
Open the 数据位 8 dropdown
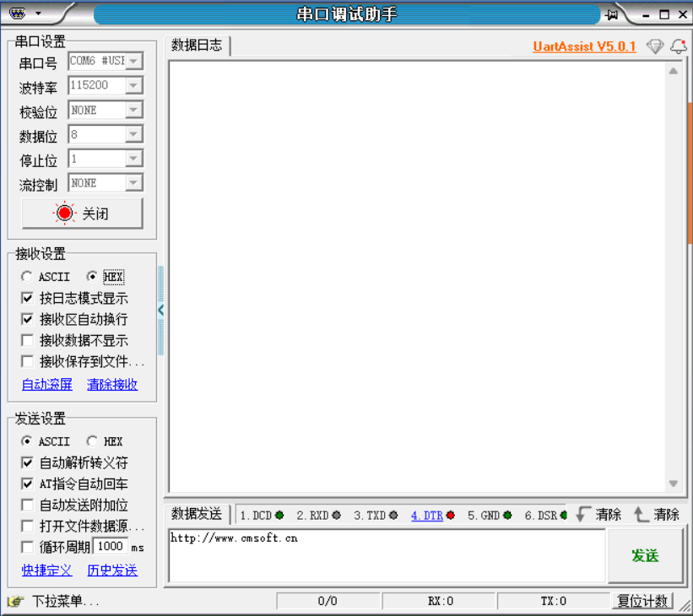click(x=133, y=134)
